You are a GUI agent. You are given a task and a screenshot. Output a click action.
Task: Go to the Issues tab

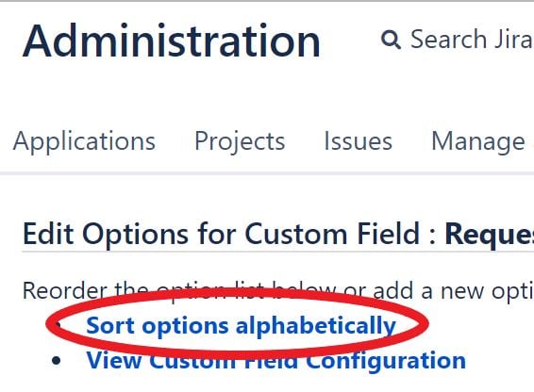tap(358, 141)
